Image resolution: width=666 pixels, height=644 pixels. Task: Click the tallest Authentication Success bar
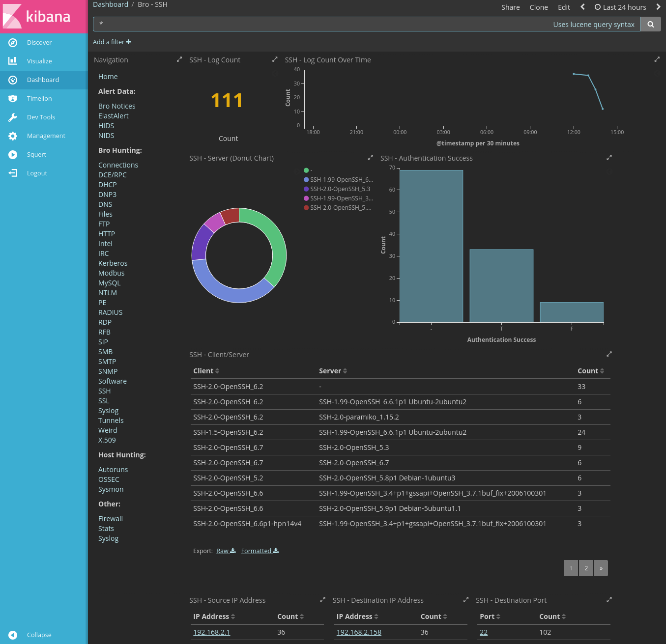432,246
